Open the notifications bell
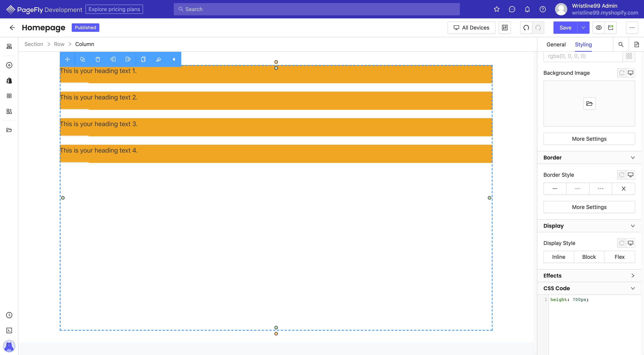 point(527,9)
